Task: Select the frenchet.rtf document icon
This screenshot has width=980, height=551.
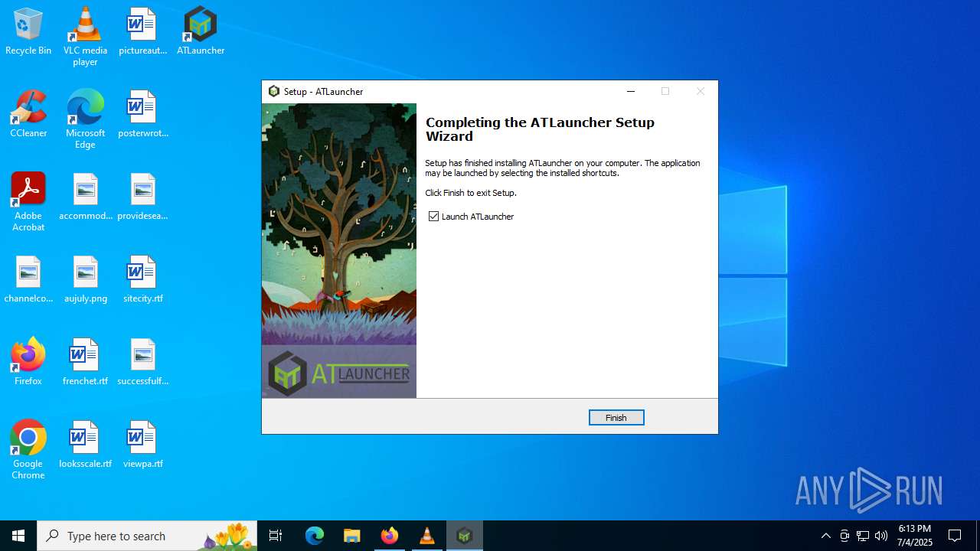Action: pyautogui.click(x=85, y=362)
